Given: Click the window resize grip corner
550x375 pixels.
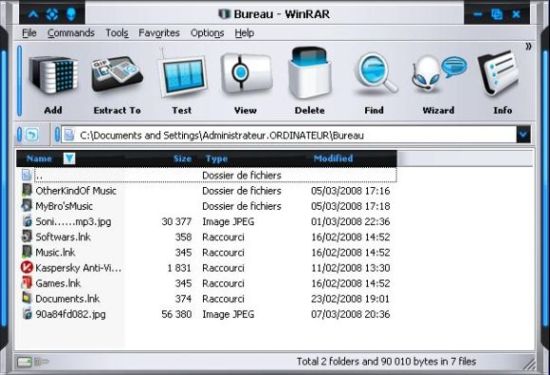Looking at the screenshot, I should click(529, 364).
